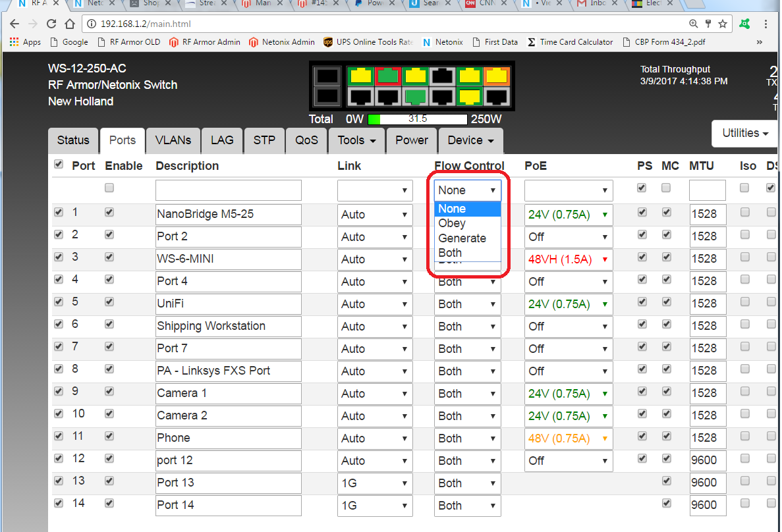Click the total power usage bar

(x=417, y=119)
